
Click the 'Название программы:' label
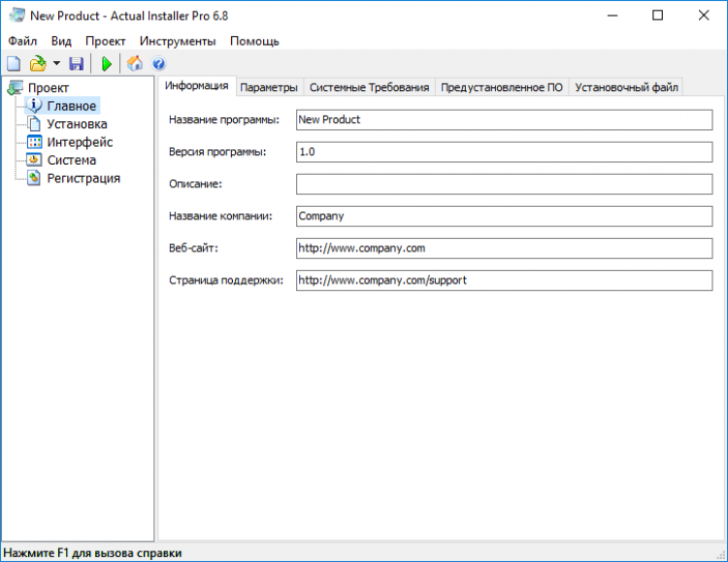click(224, 119)
